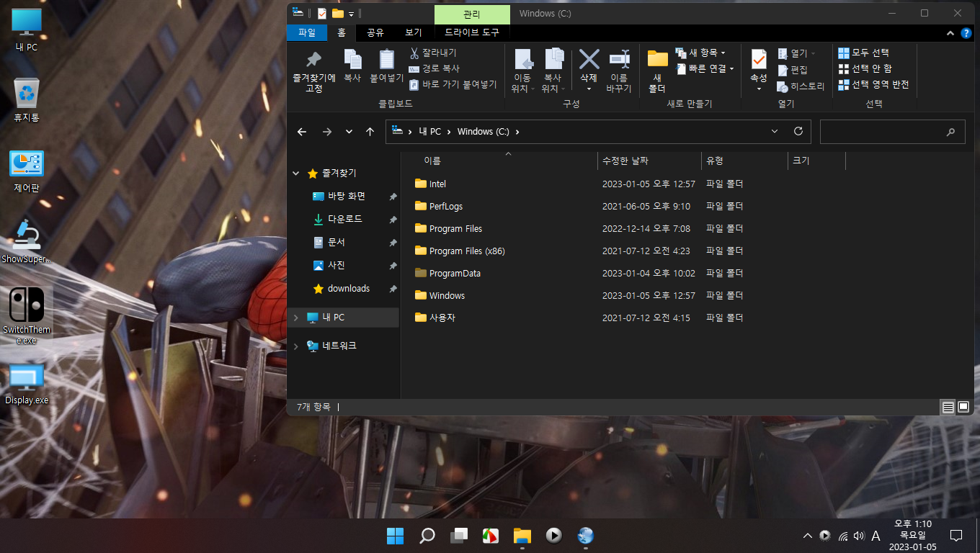Switch to the 보기 ribbon tab
The height and width of the screenshot is (553, 980).
coord(414,32)
